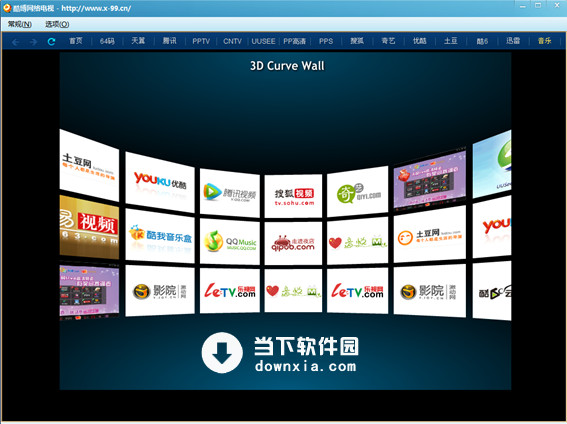Select the 酷6 tab
This screenshot has width=567, height=424.
482,41
